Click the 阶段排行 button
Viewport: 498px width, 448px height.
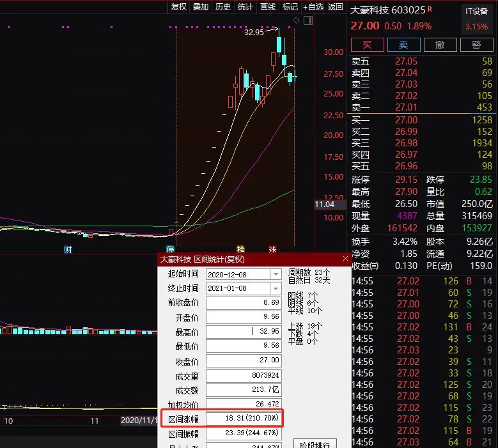[x=315, y=444]
